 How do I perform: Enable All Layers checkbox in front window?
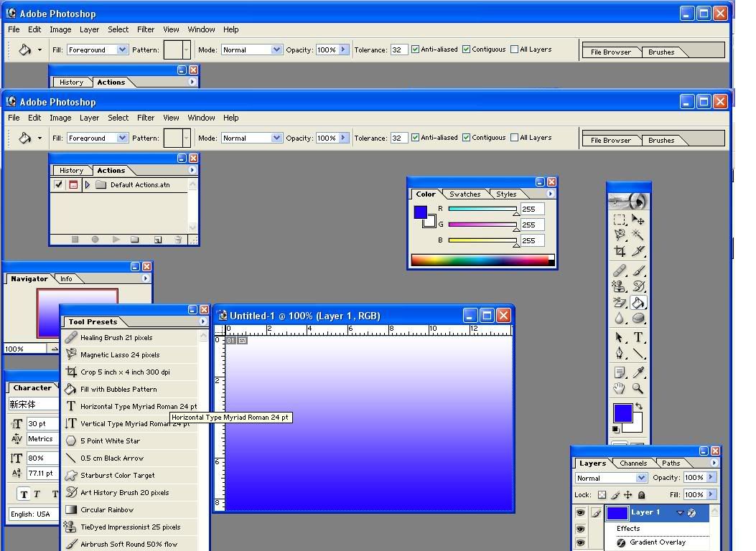click(515, 137)
